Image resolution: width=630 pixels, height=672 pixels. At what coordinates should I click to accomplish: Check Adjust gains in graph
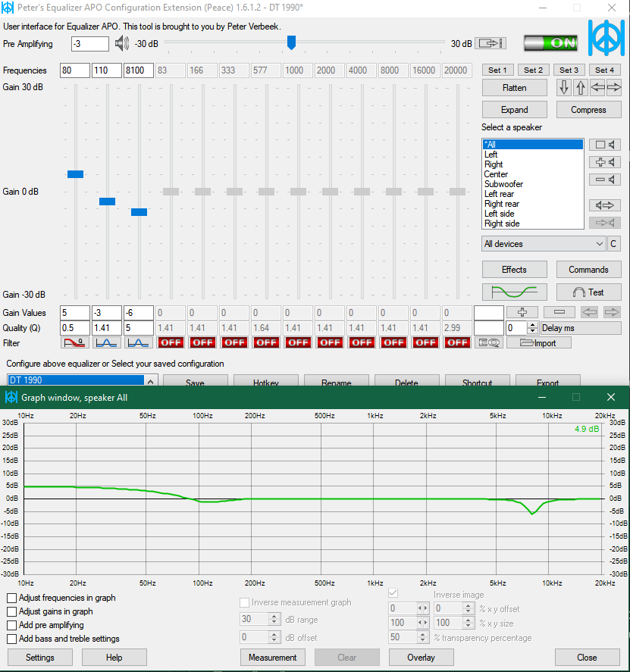click(12, 611)
